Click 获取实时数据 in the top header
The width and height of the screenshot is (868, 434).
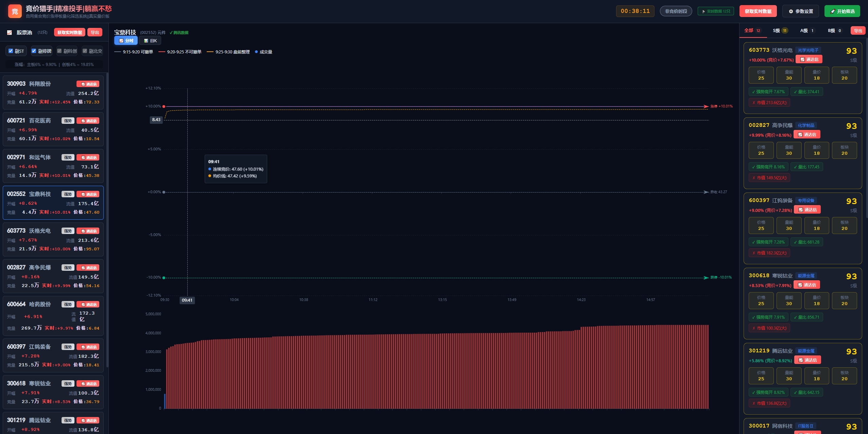click(758, 11)
